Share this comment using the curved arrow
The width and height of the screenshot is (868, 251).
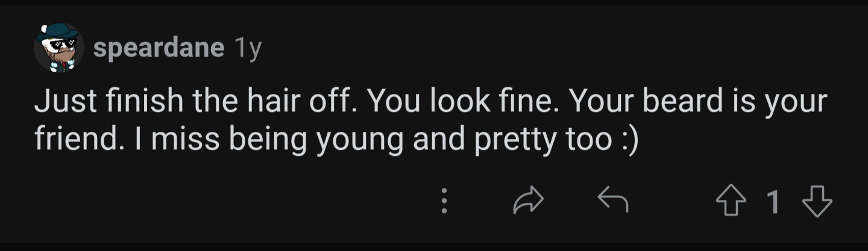(528, 200)
